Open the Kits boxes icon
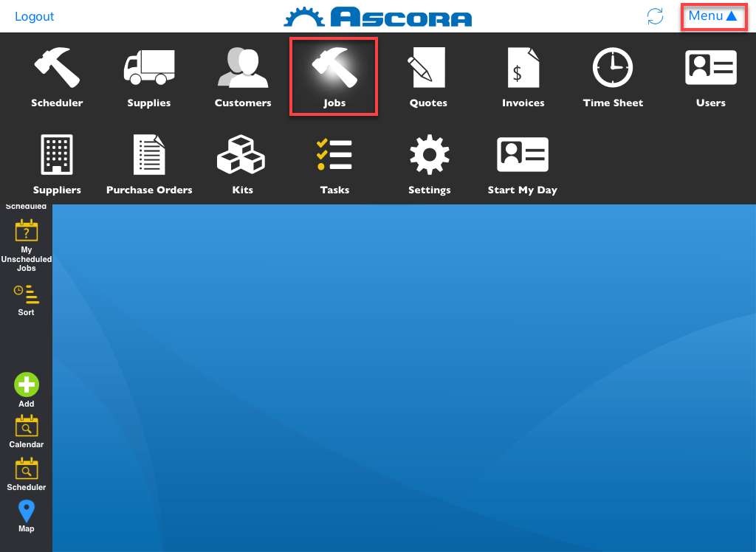756x552 pixels. [x=242, y=156]
